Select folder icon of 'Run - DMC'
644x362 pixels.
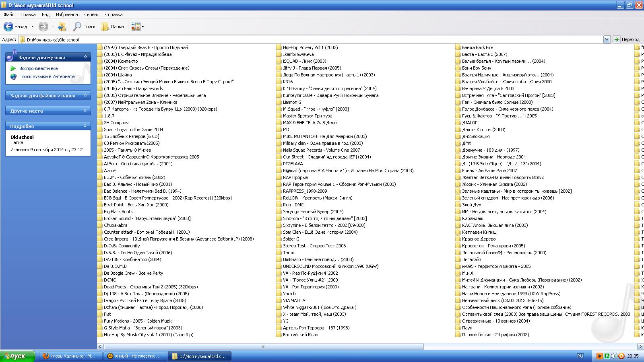[279, 205]
